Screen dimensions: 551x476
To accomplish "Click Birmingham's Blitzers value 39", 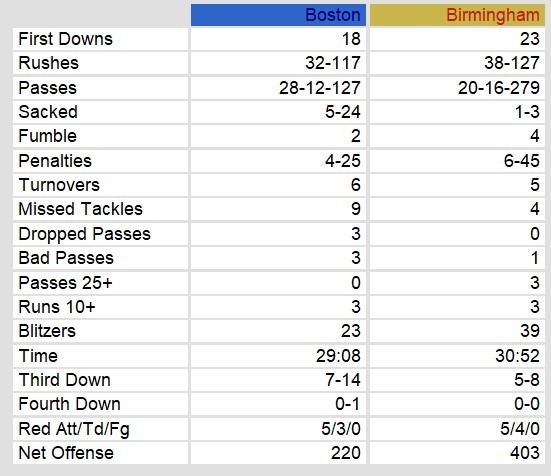I will click(530, 331).
